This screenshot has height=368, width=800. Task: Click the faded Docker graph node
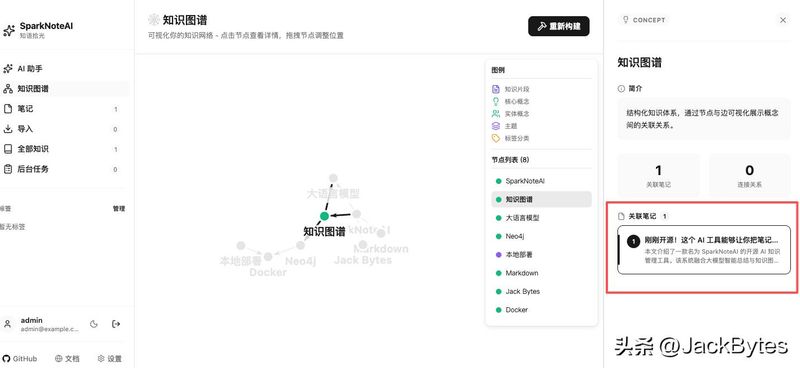[268, 256]
